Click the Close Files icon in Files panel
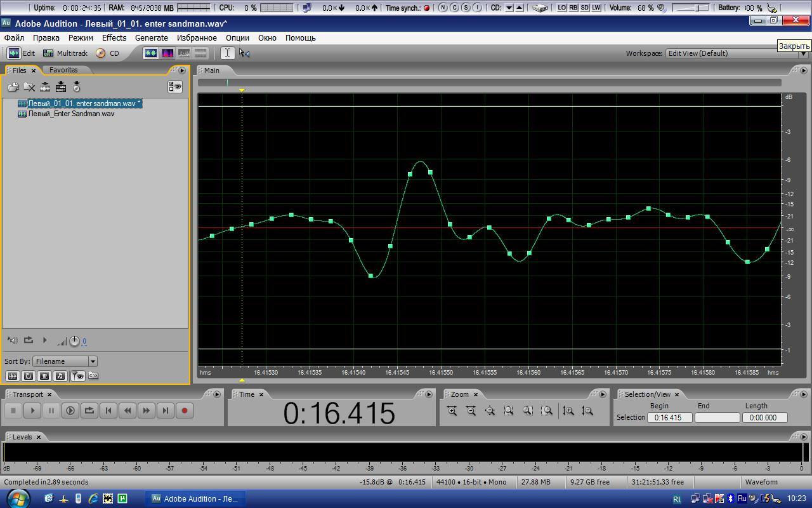The height and width of the screenshot is (508, 812). tap(29, 87)
